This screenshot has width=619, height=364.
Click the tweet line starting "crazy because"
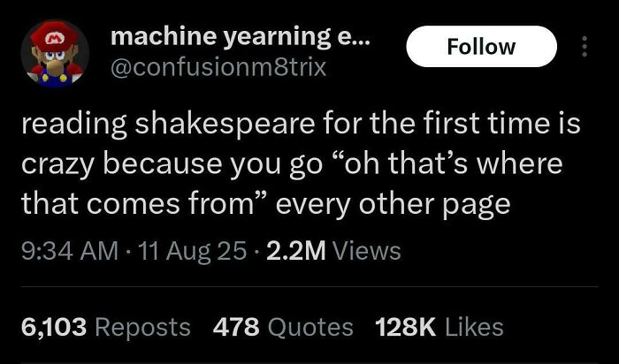coord(292,165)
